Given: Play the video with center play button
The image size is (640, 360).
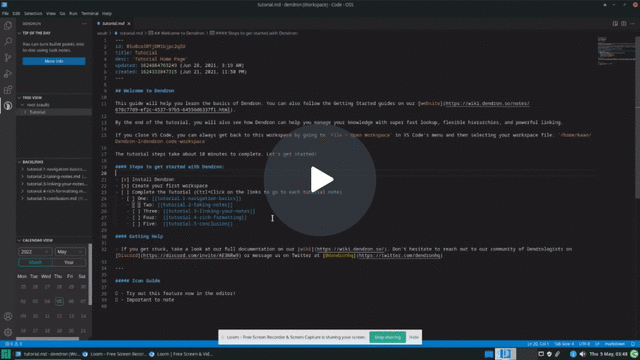Looking at the screenshot, I should point(320,180).
